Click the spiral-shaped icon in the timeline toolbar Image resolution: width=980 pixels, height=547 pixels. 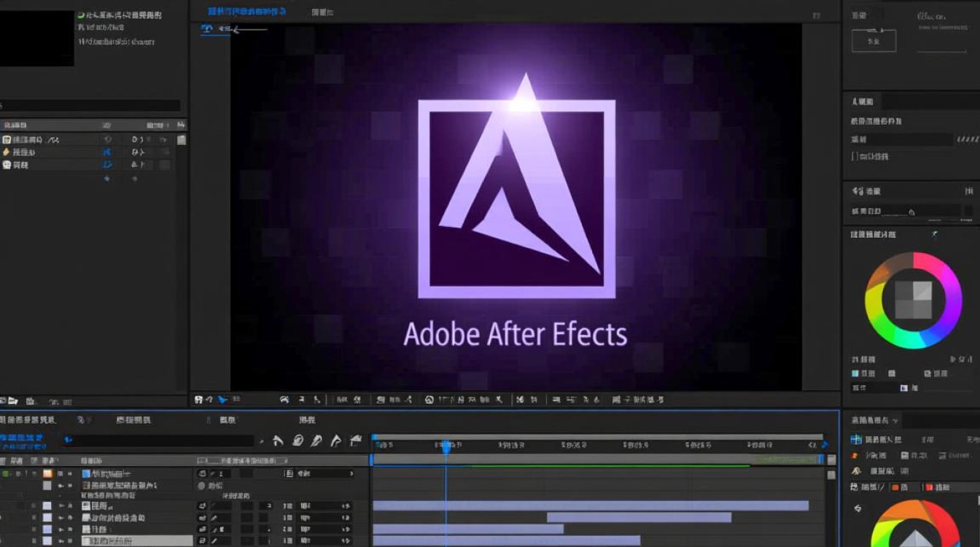(x=297, y=441)
